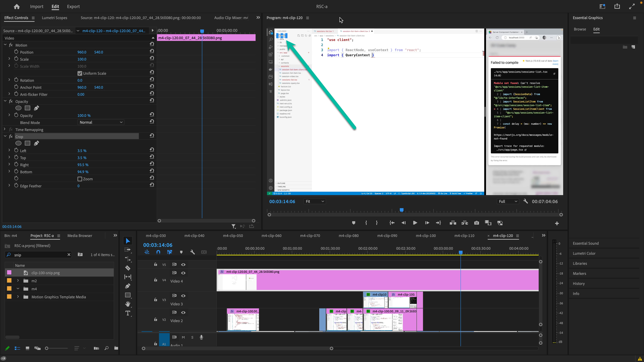The image size is (644, 362).
Task: Open the Blend Mode dropdown
Action: coord(101,122)
